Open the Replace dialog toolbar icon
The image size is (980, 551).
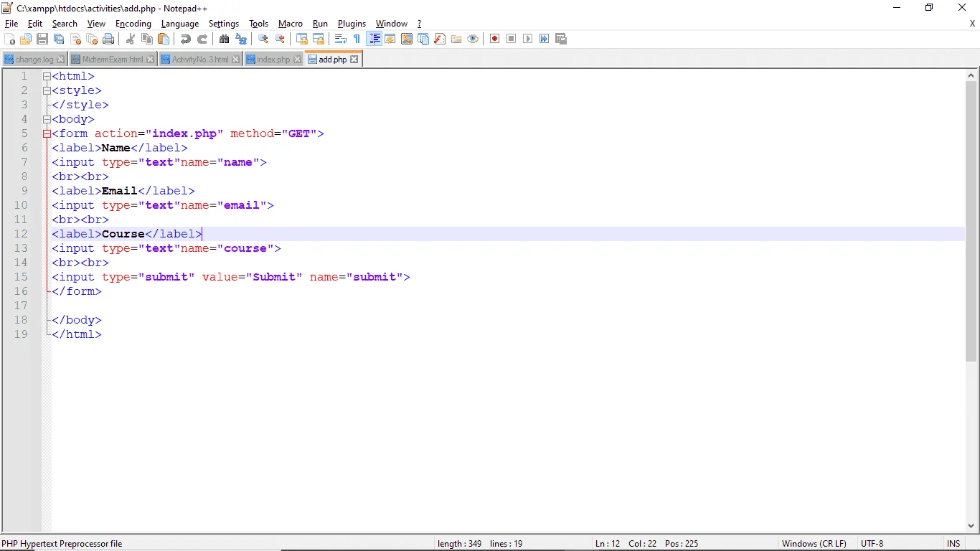[241, 39]
